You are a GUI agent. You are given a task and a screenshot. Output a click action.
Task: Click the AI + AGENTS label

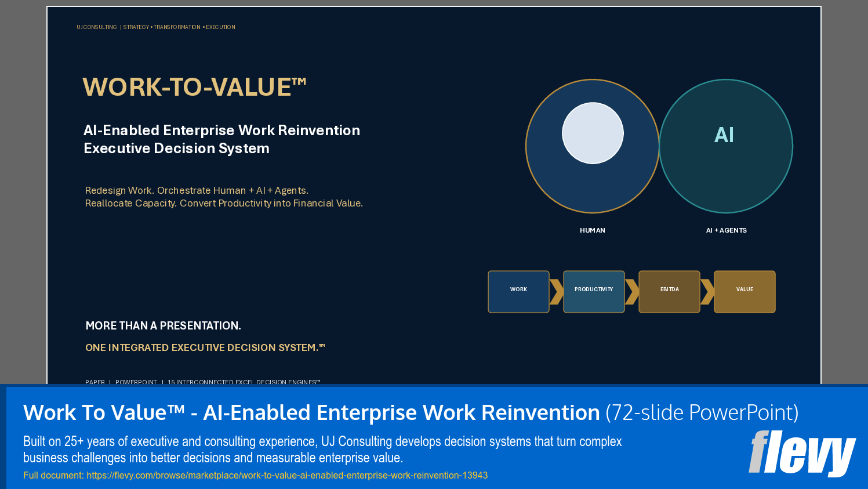[726, 230]
